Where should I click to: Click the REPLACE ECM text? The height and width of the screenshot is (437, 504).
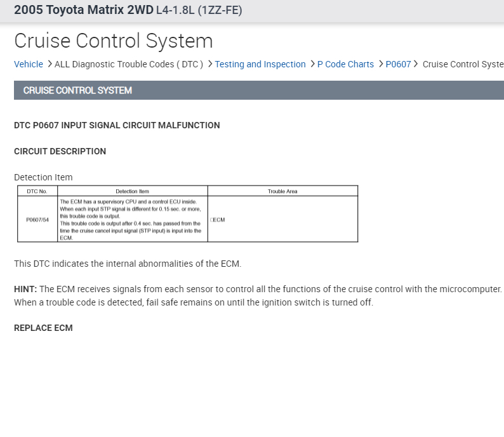tap(43, 328)
